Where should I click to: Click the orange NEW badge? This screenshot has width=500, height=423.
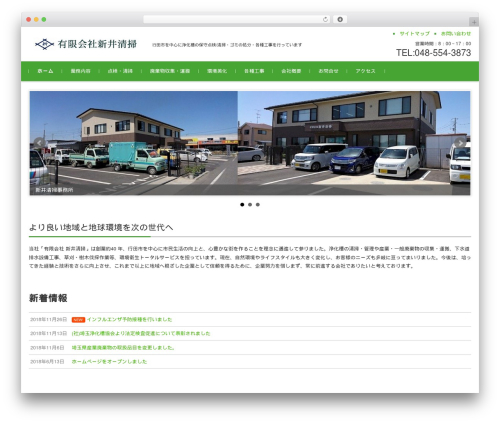[78, 320]
